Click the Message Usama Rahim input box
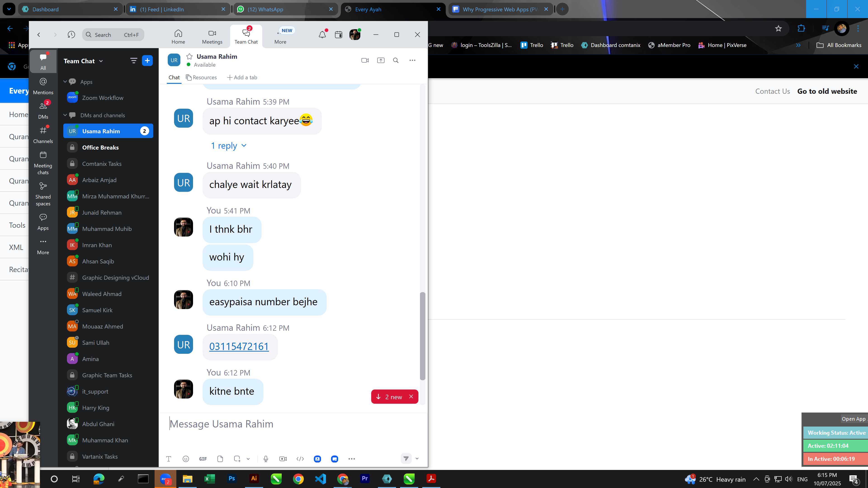The image size is (868, 488). point(292,424)
